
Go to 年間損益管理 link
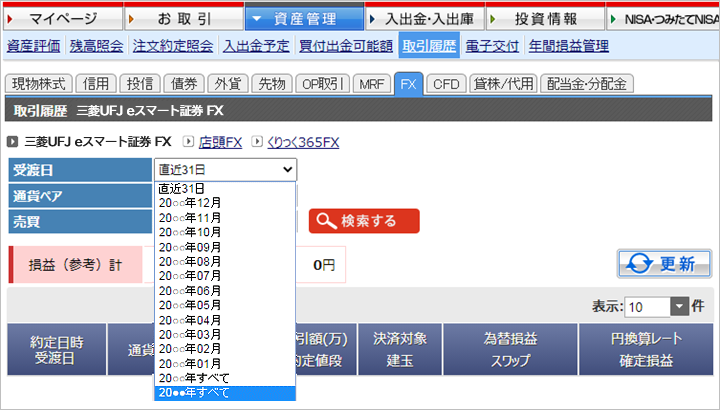(x=569, y=46)
